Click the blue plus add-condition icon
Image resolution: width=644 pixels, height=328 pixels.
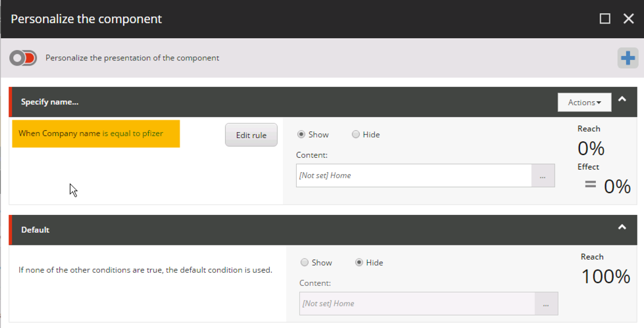point(628,59)
